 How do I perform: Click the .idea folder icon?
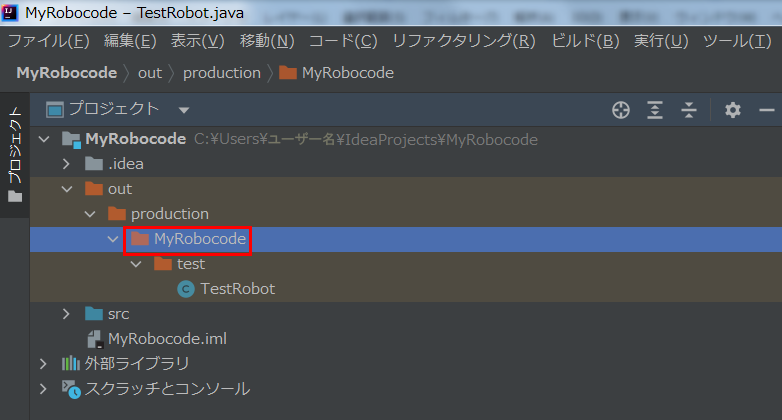coord(94,164)
